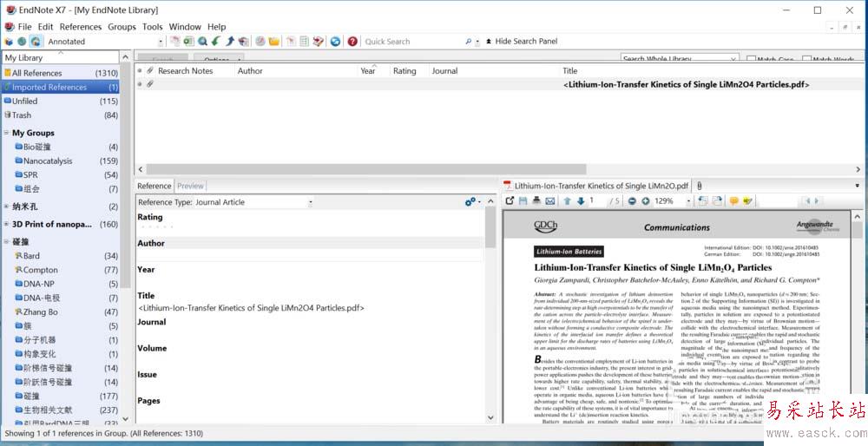This screenshot has width=868, height=446.
Task: Click the yellow Open File folder icon
Action: pos(273,42)
